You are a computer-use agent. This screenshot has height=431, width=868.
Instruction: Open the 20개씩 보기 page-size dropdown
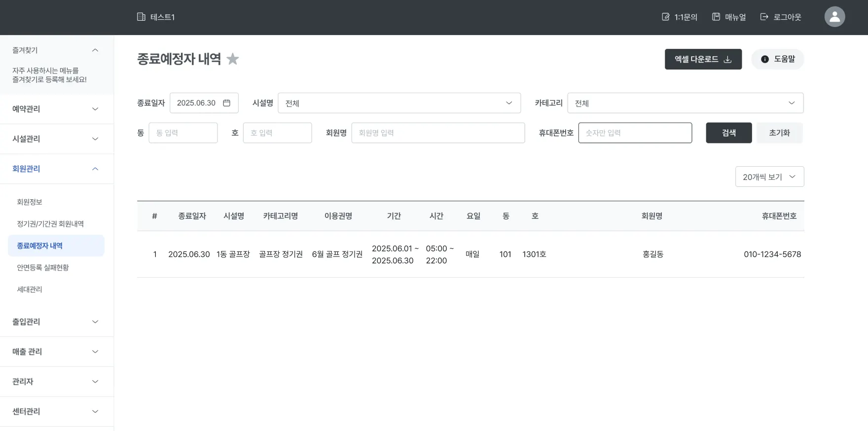tap(770, 177)
